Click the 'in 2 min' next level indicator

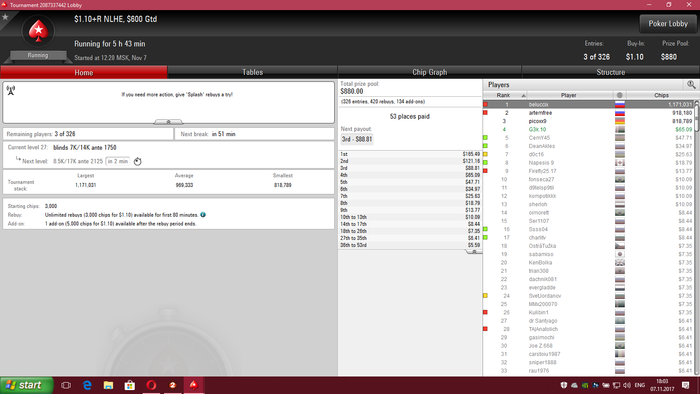point(118,162)
